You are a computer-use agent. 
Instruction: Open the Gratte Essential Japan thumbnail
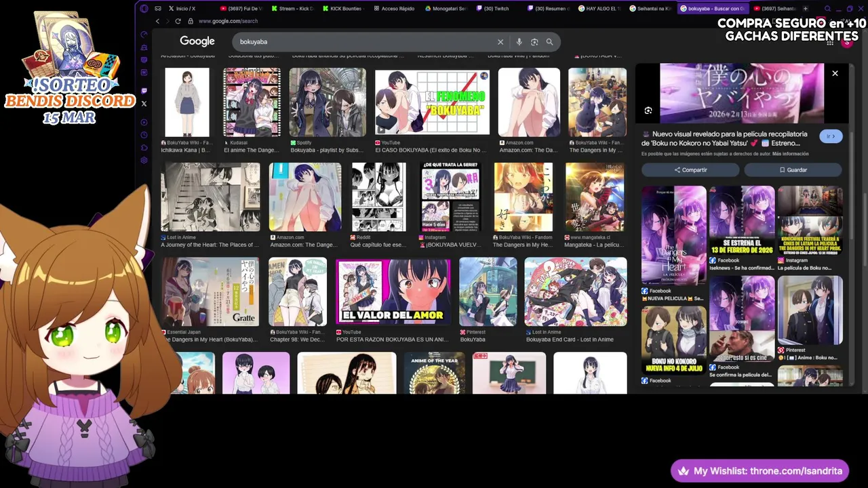210,291
